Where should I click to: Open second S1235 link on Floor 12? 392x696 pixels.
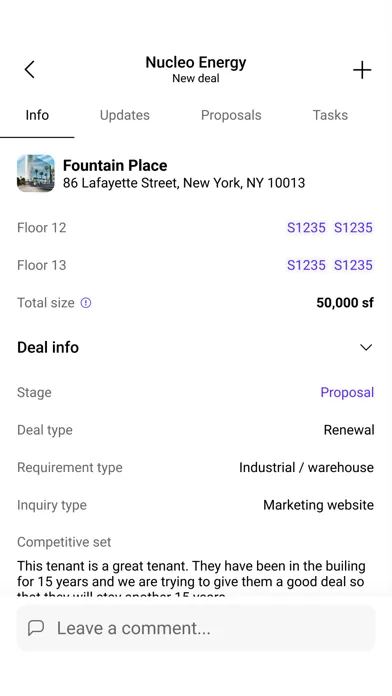353,227
